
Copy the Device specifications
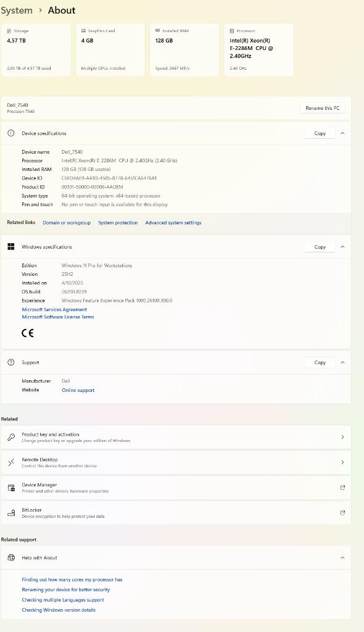[x=320, y=133]
